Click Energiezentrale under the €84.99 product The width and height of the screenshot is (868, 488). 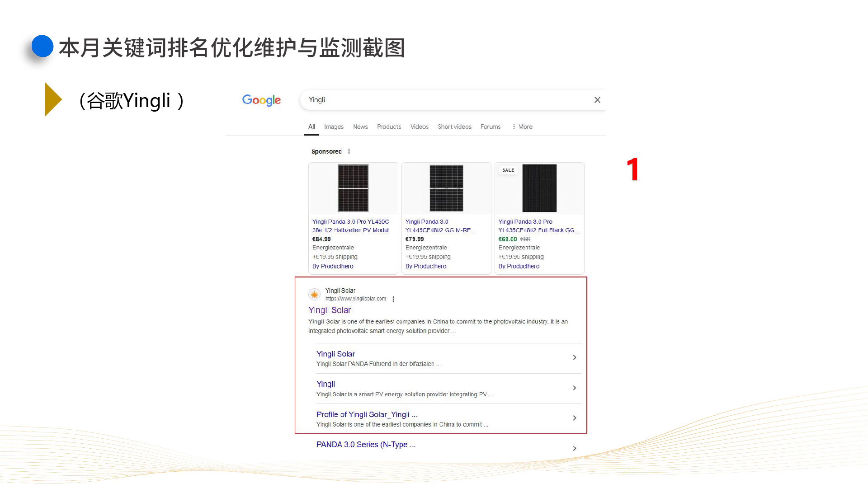tap(333, 248)
